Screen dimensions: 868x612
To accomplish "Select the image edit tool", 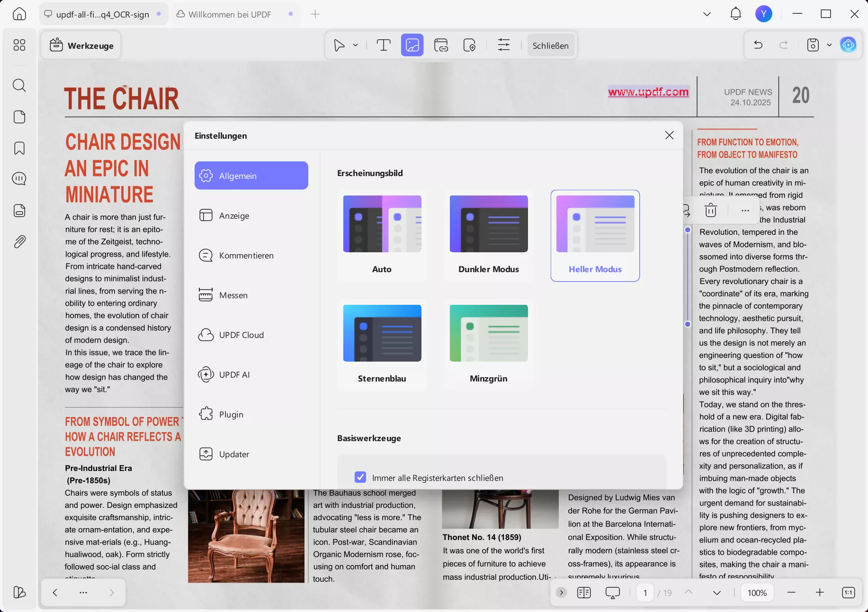I will (x=412, y=45).
